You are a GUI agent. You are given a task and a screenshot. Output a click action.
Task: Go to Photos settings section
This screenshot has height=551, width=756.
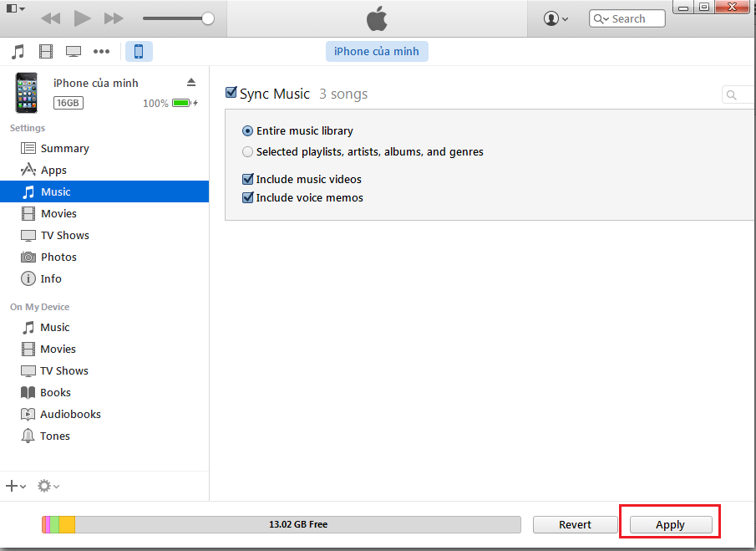58,257
